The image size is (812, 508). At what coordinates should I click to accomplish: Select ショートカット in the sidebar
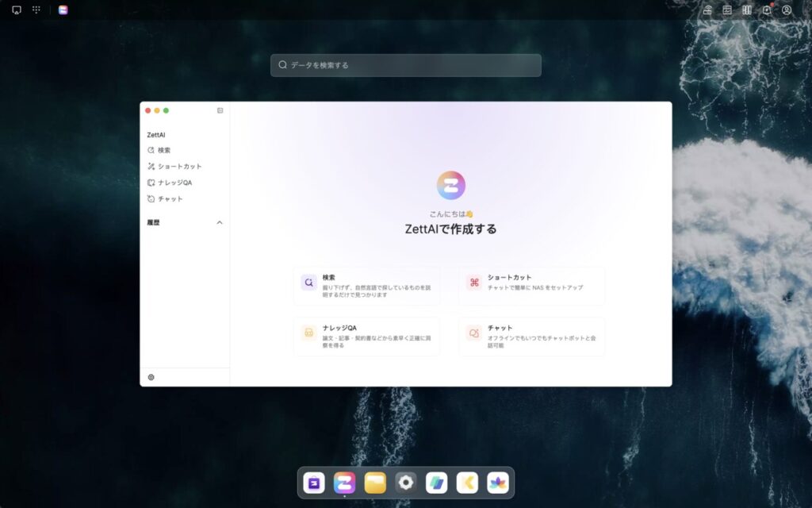179,167
